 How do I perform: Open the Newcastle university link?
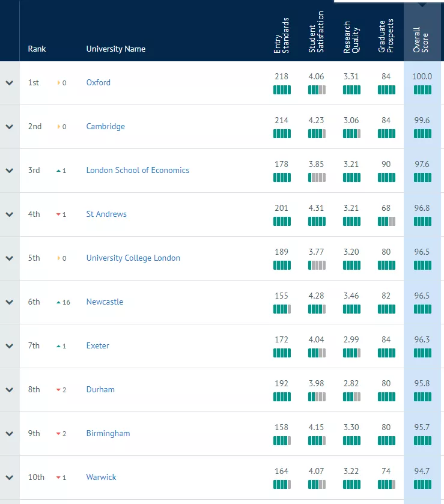point(105,302)
